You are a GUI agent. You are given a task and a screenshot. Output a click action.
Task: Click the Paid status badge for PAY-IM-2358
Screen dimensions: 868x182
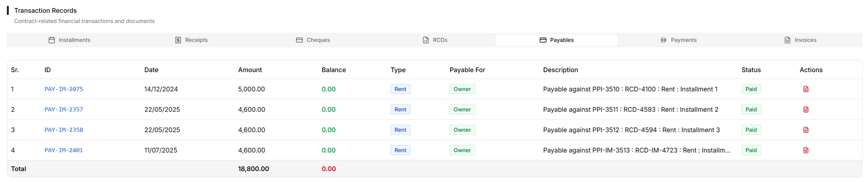click(751, 130)
